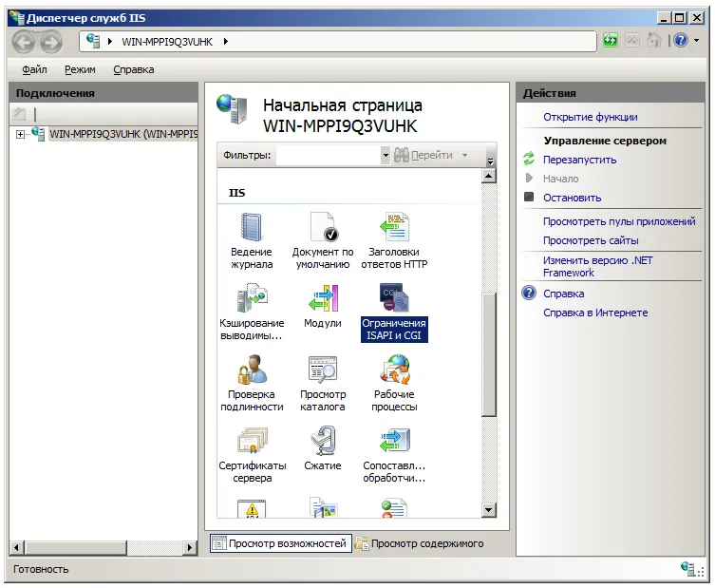Open Кэширование выводимых данных icon
Screen dimensions: 715x588
tap(252, 298)
